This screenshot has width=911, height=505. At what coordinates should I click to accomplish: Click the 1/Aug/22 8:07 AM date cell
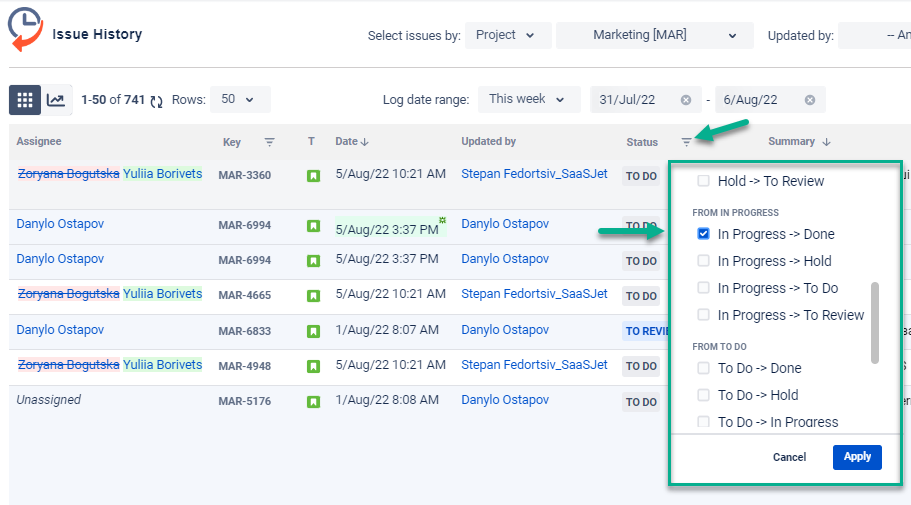pyautogui.click(x=387, y=329)
